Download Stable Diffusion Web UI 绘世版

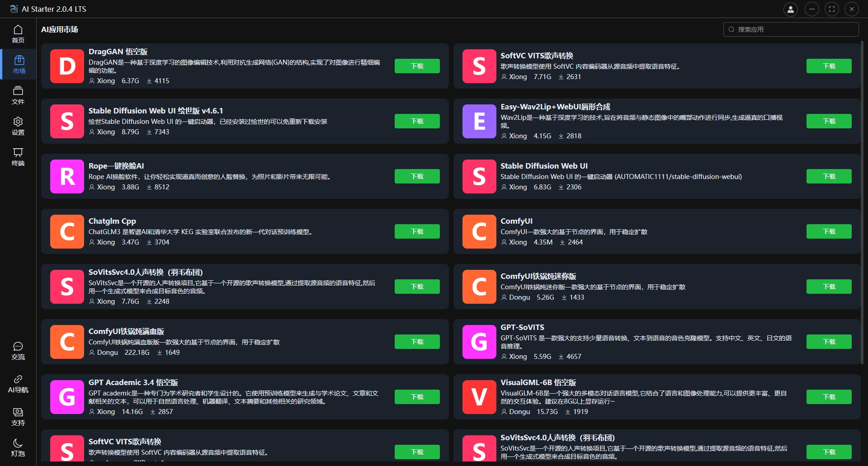pyautogui.click(x=417, y=121)
